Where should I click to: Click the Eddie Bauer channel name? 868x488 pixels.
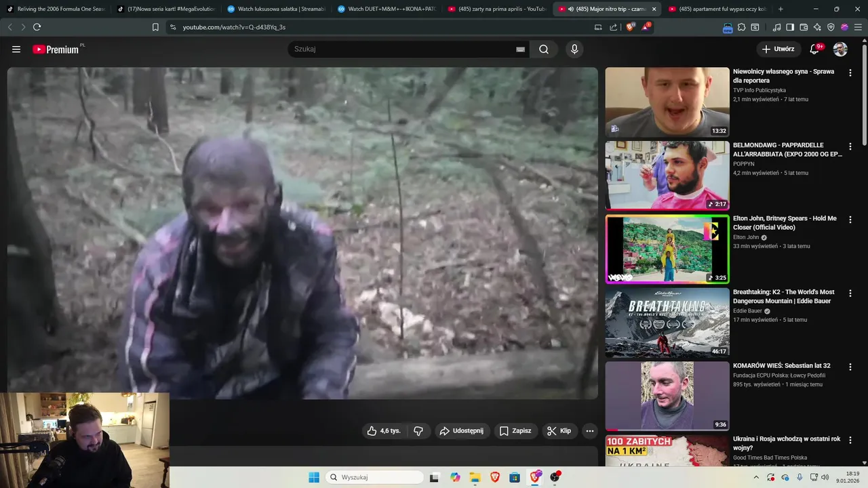click(747, 311)
